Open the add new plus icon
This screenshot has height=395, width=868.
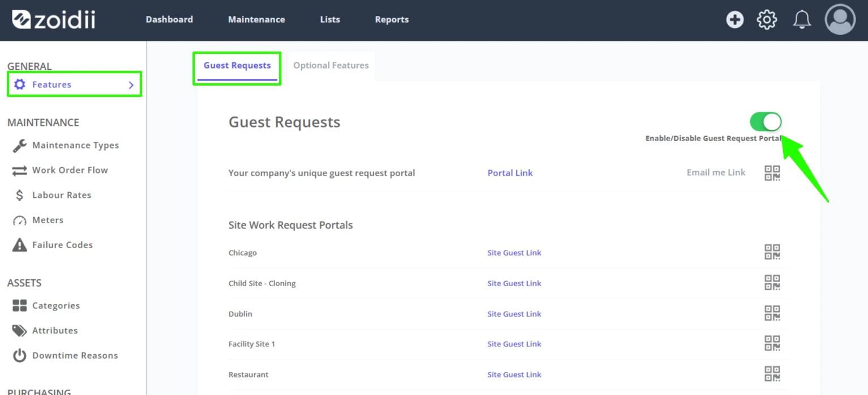tap(735, 20)
